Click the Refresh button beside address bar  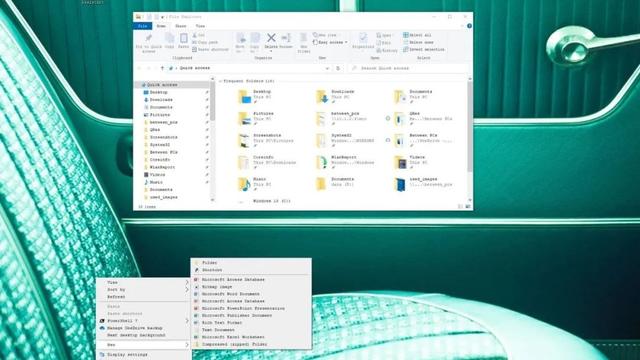(x=338, y=68)
